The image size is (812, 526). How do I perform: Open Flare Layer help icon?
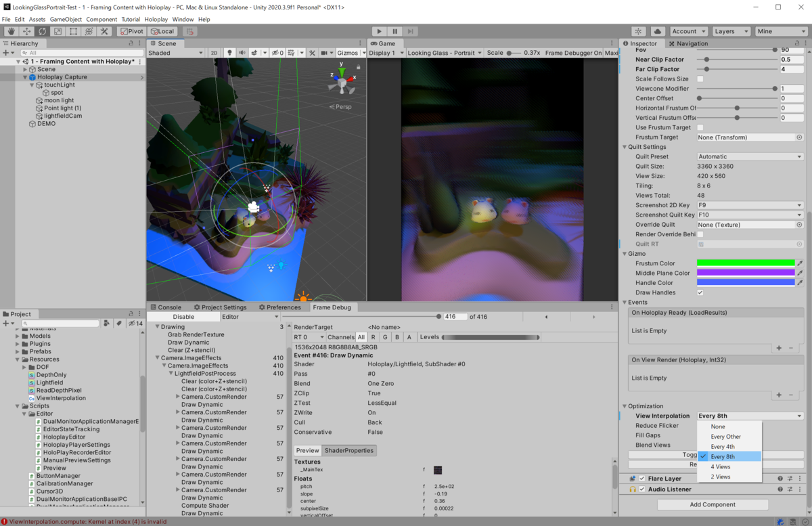point(780,479)
